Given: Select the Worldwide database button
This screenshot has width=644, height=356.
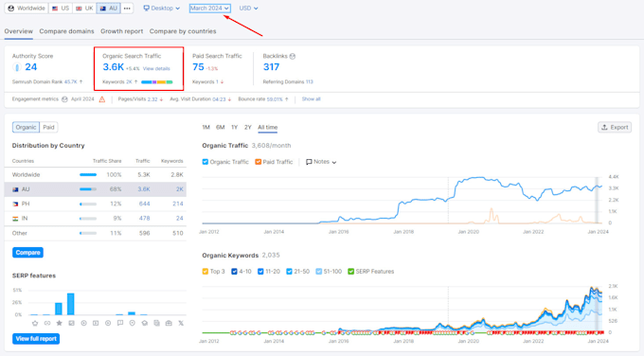Looking at the screenshot, I should tap(27, 9).
